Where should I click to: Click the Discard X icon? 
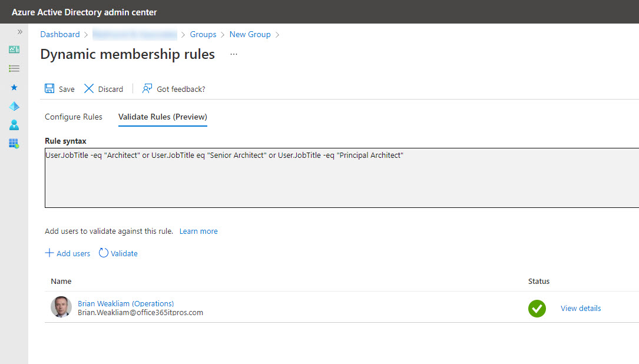pos(89,88)
